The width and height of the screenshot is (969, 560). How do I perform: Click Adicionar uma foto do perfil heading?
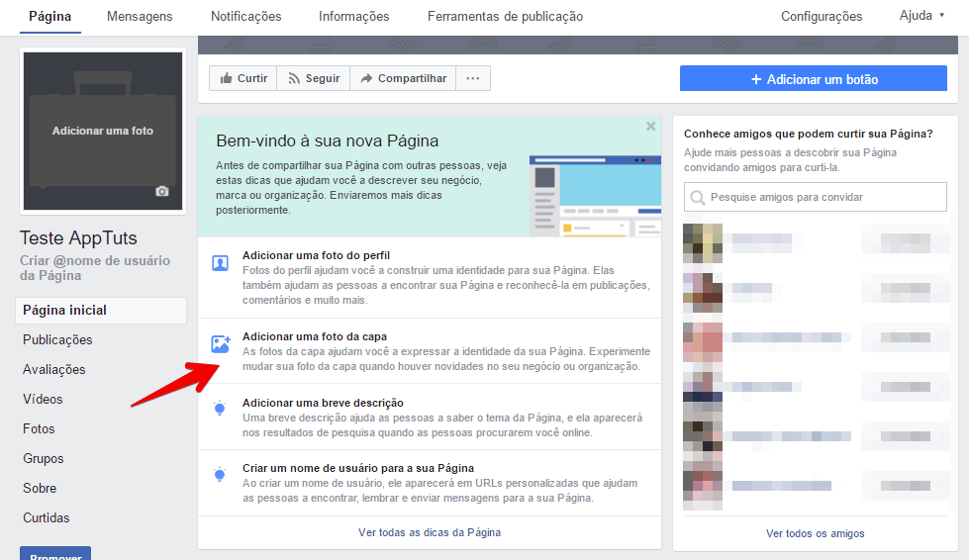(316, 255)
